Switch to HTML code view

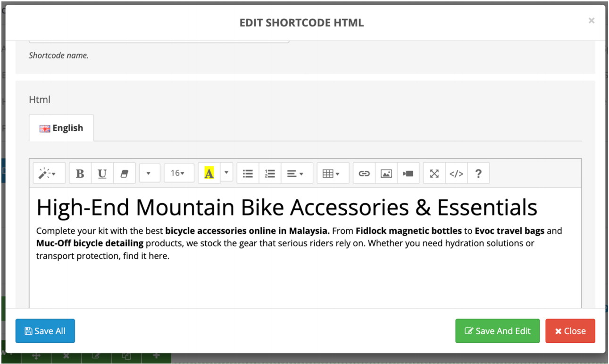[456, 174]
